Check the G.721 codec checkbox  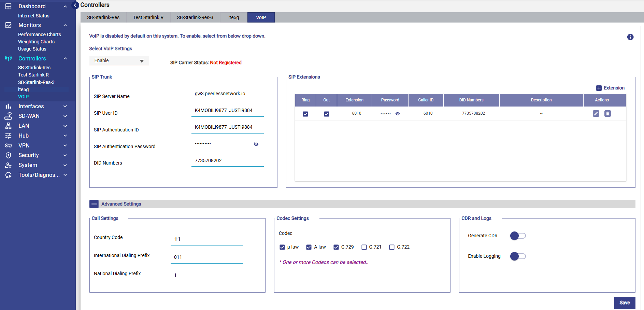(364, 247)
